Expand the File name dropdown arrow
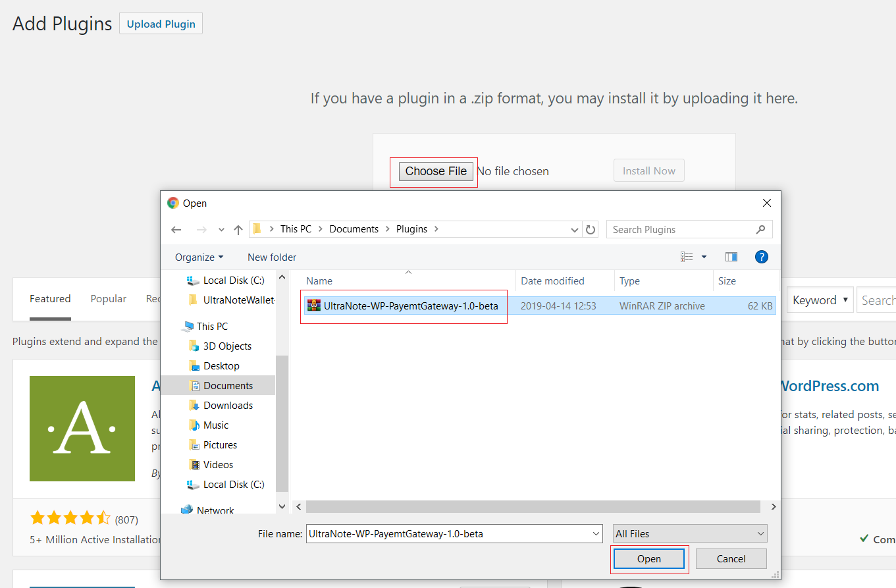The image size is (896, 588). click(596, 533)
